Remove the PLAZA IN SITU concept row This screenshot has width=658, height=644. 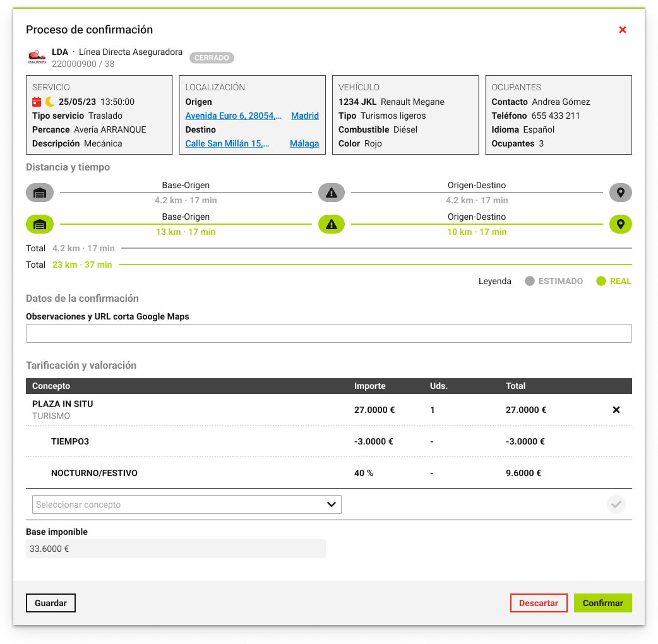616,410
